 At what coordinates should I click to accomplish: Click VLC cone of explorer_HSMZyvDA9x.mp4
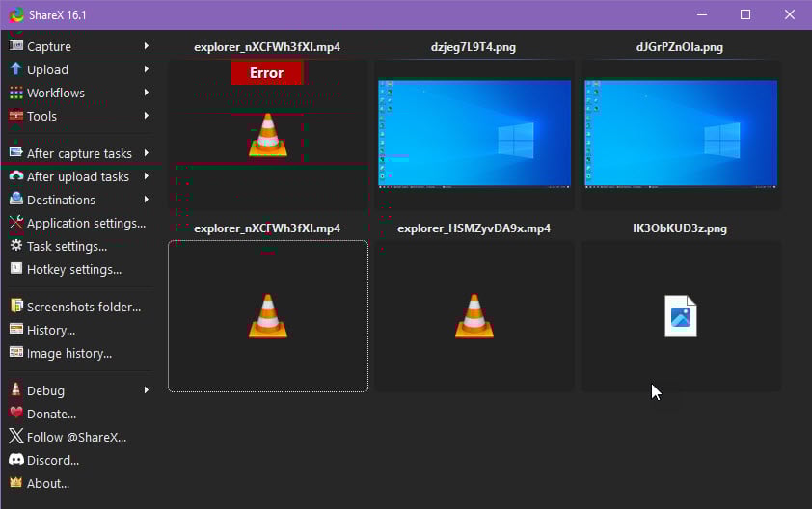tap(474, 316)
